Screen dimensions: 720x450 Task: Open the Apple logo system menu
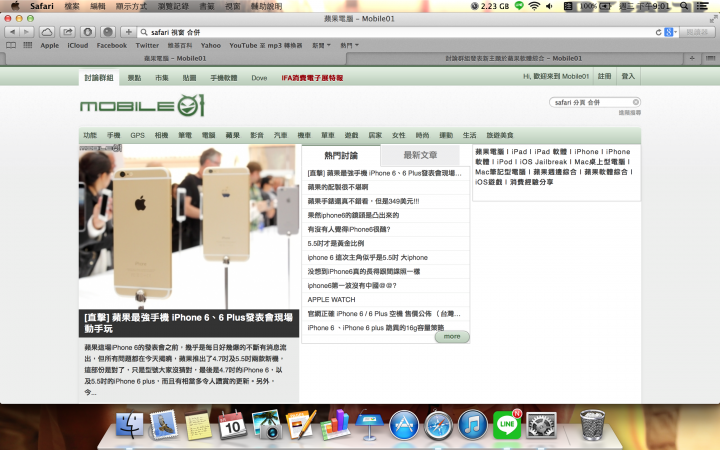tap(15, 6)
